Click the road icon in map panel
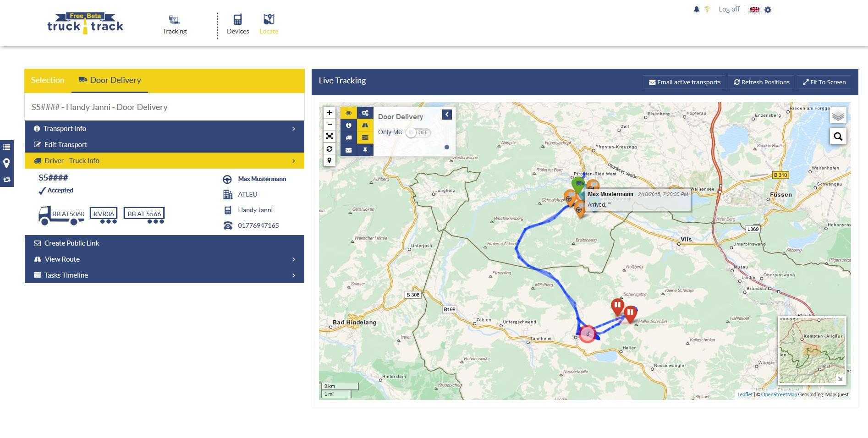 (x=365, y=125)
